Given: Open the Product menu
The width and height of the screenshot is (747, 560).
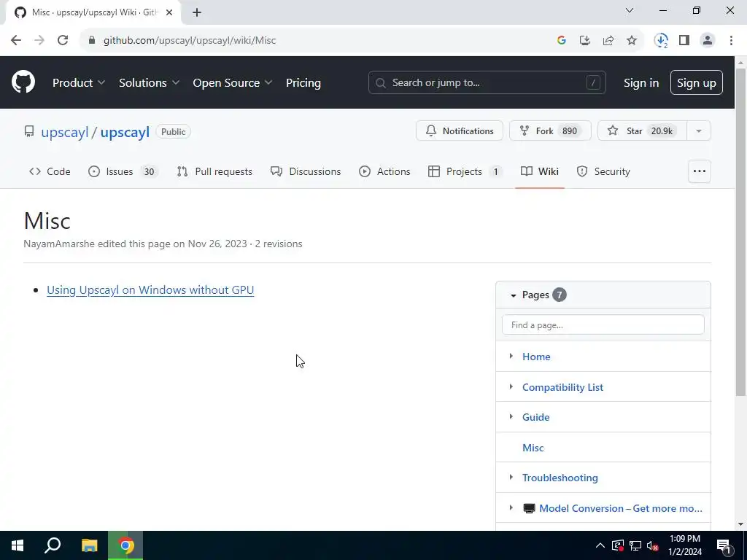Looking at the screenshot, I should click(79, 83).
